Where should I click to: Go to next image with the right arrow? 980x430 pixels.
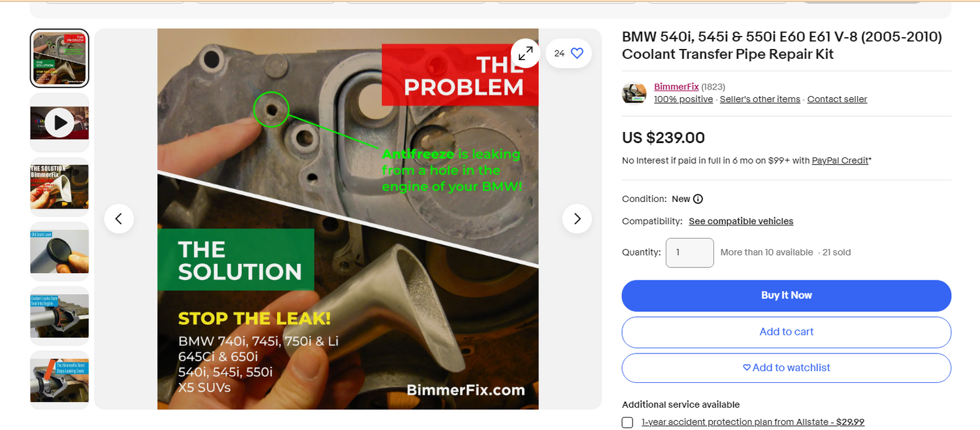(x=577, y=219)
